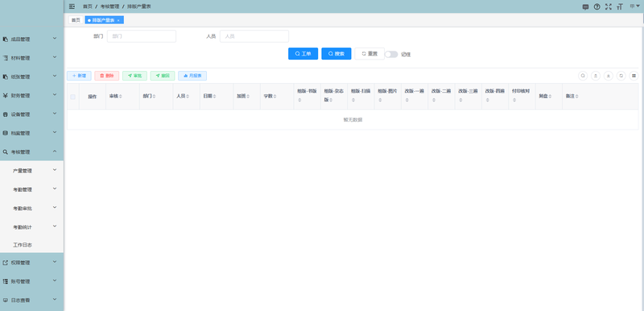
Task: Click the 组版-书版 column header
Action: click(308, 97)
